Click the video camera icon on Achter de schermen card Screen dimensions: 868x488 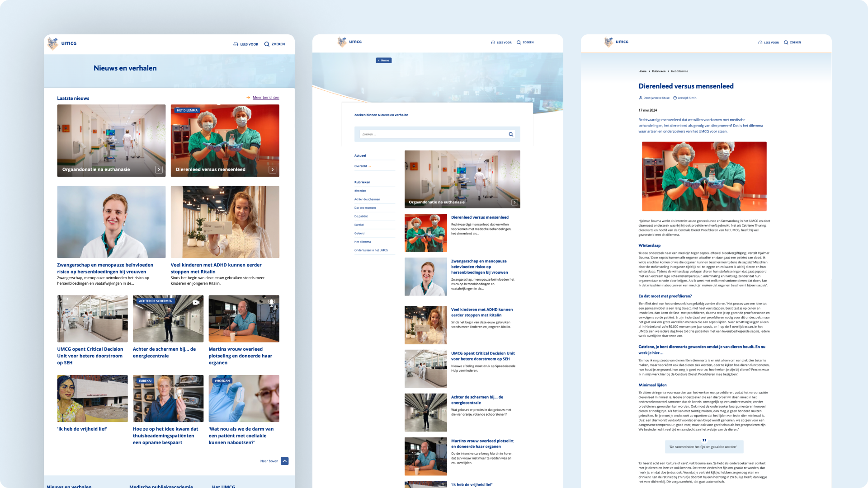[x=196, y=303]
